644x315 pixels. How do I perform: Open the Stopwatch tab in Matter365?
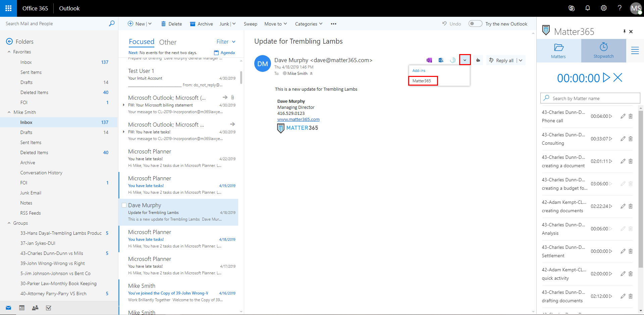603,51
